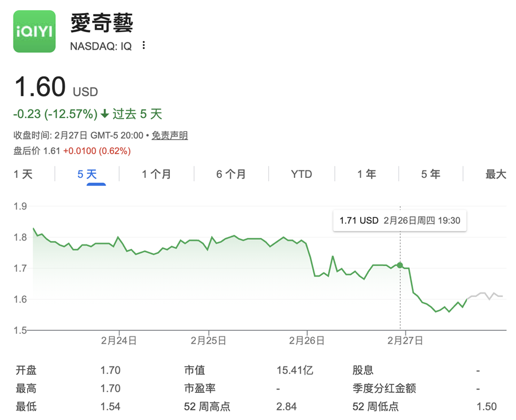The height and width of the screenshot is (420, 516).
Task: Click the 2月26日 date axis label
Action: click(x=307, y=341)
